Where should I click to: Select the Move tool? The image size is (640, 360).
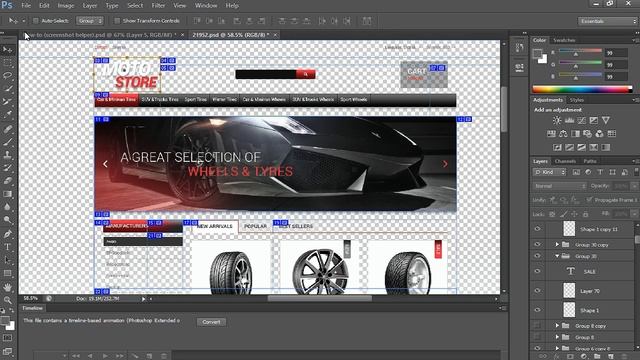pos(7,50)
